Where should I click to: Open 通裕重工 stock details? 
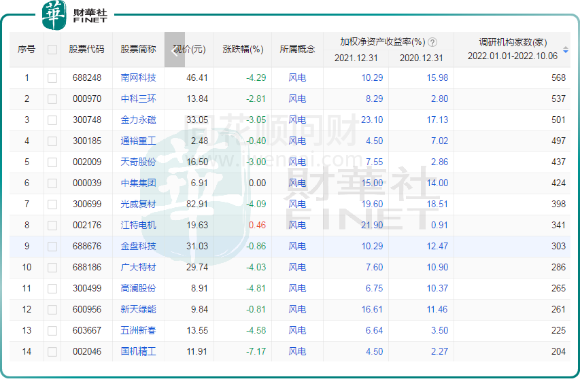tap(138, 141)
